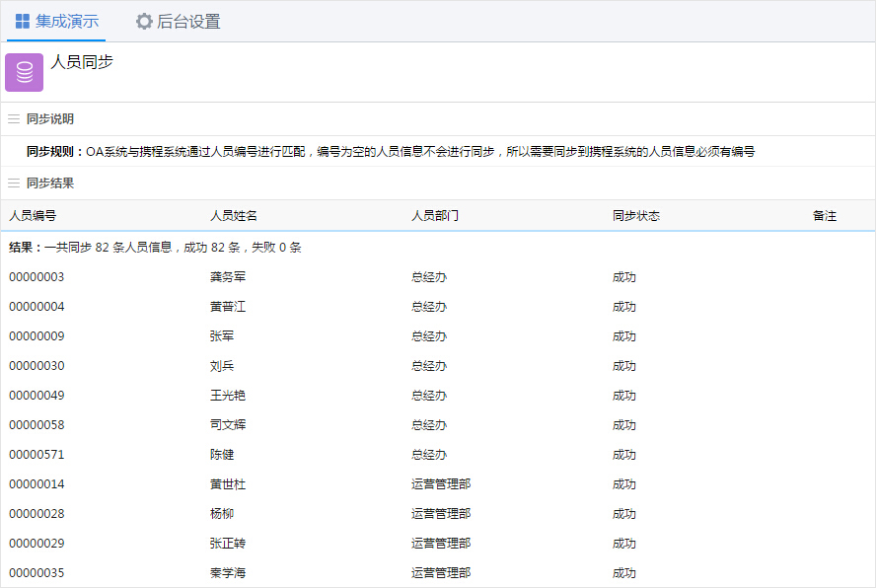Image resolution: width=876 pixels, height=588 pixels.
Task: Click the 同步结果 section title
Action: pos(50,184)
